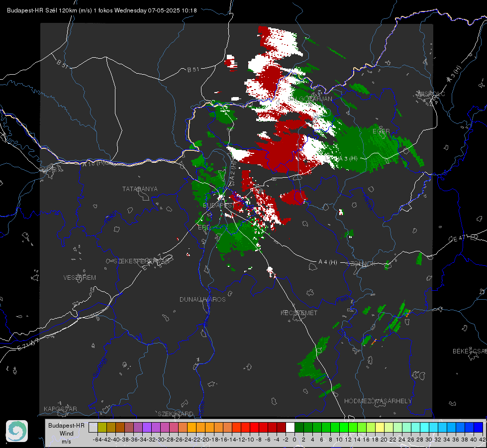Pick the purple swatch between -34 and -32
This screenshot has height=448, width=487.
point(147,427)
